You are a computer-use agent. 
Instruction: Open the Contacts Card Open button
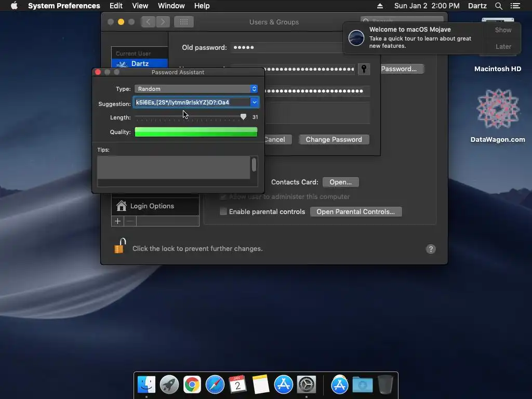tap(341, 182)
